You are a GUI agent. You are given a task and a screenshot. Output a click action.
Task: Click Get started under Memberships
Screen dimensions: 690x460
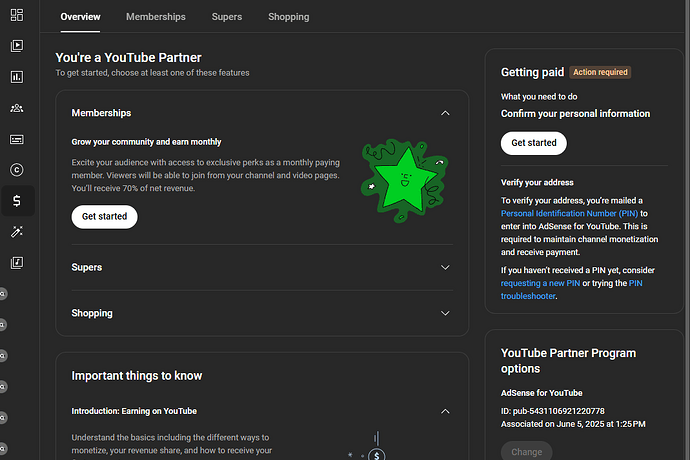pos(104,216)
